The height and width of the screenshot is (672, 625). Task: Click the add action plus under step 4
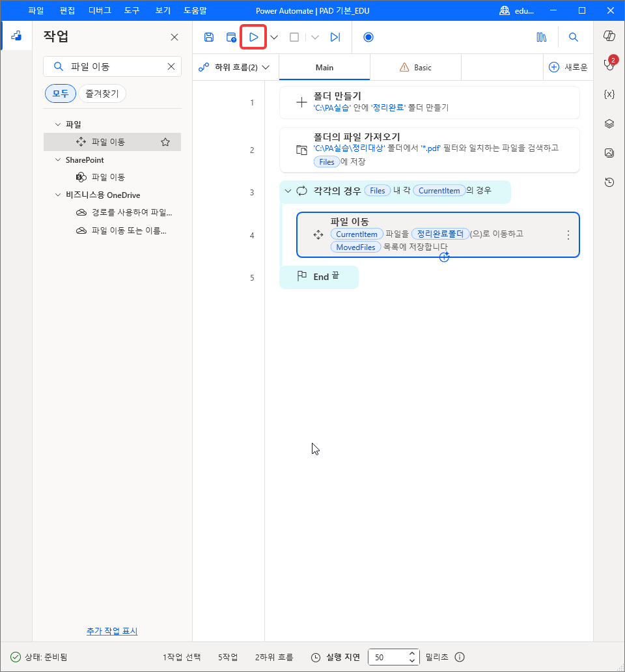pos(444,257)
